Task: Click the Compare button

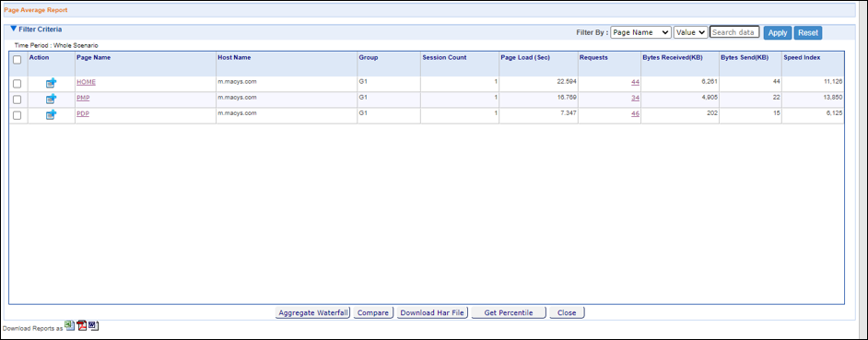Action: click(x=373, y=313)
